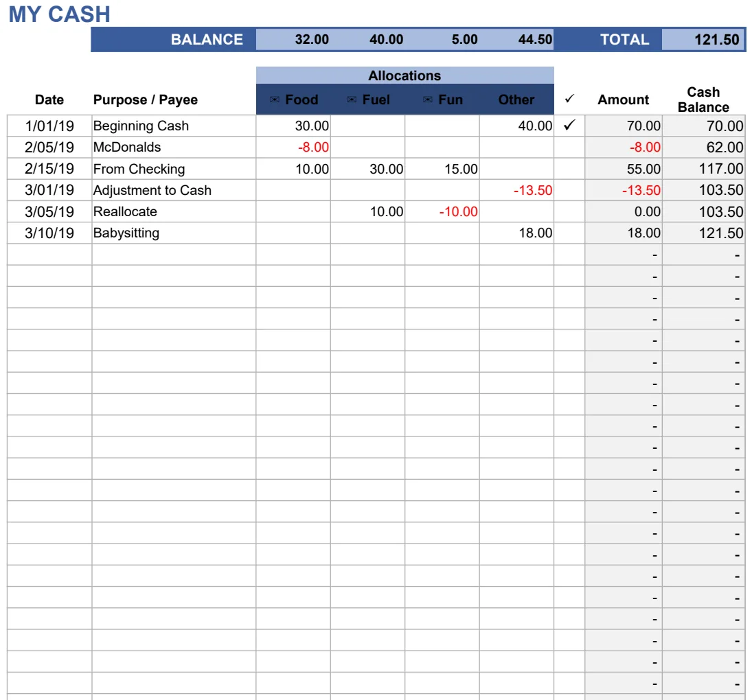The image size is (752, 700).
Task: Select Food allocation 30.00 in Beginning Cash row
Action: coord(293,126)
